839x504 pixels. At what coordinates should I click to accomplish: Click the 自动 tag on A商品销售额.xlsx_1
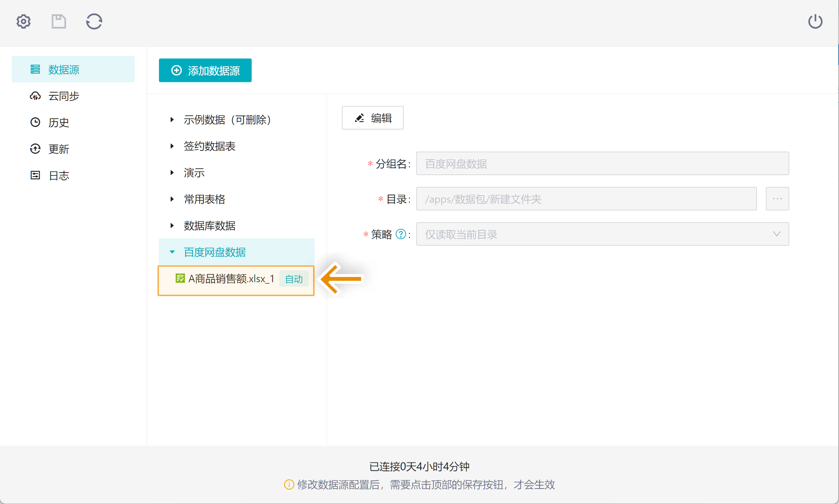pos(294,279)
